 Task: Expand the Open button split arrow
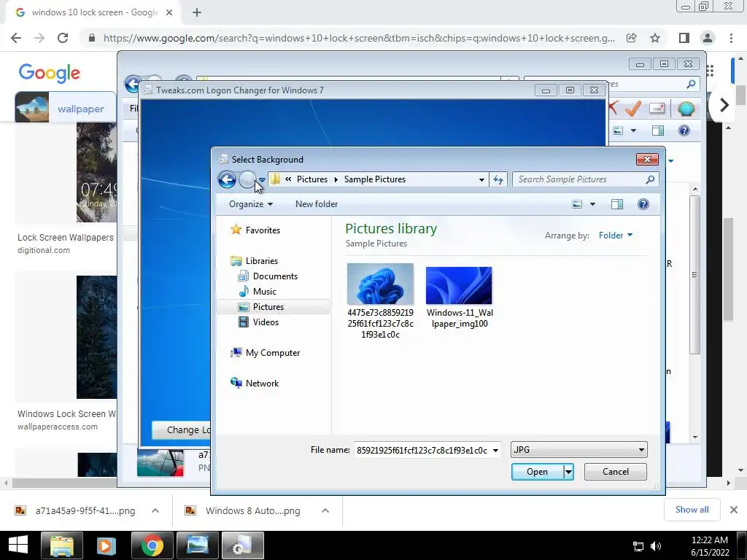(x=568, y=472)
